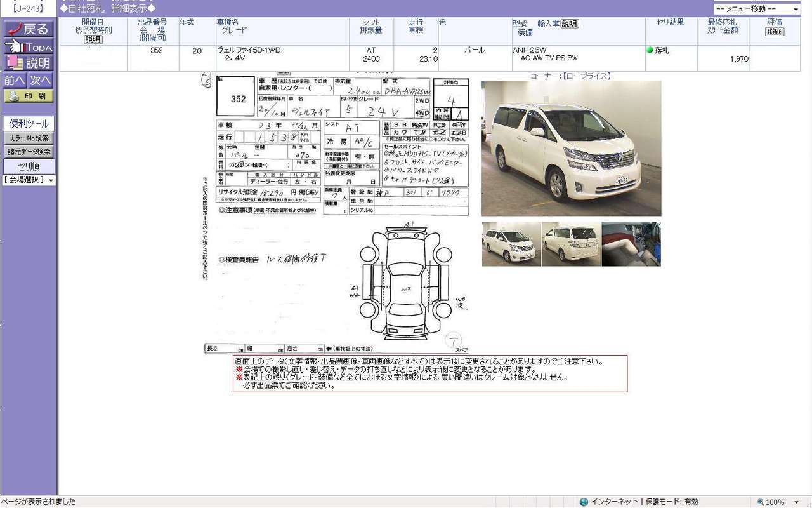
Task: Print page with 印刷 button
Action: (29, 97)
